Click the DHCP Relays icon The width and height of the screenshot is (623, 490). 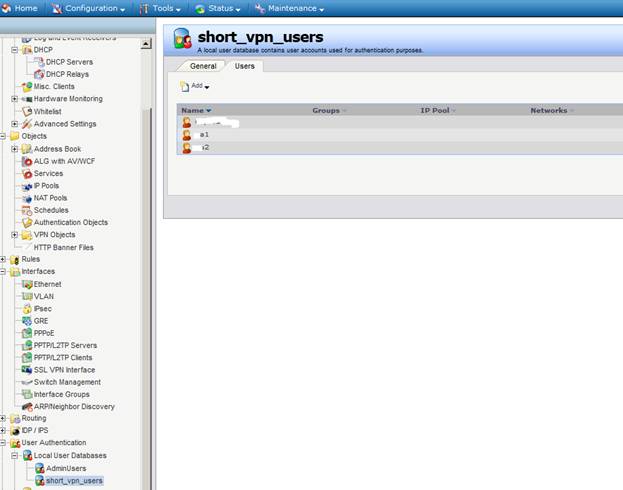(39, 74)
